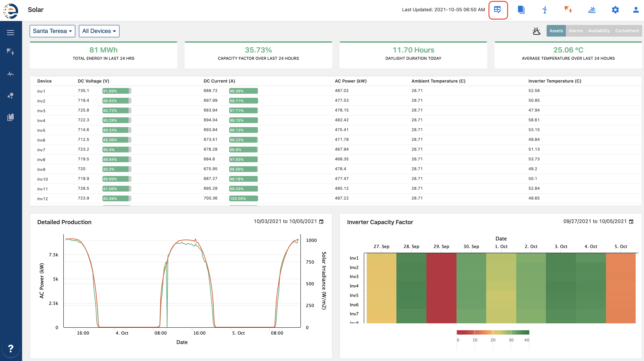Open the wind turbine icon in header
The width and height of the screenshot is (644, 361).
tap(544, 10)
